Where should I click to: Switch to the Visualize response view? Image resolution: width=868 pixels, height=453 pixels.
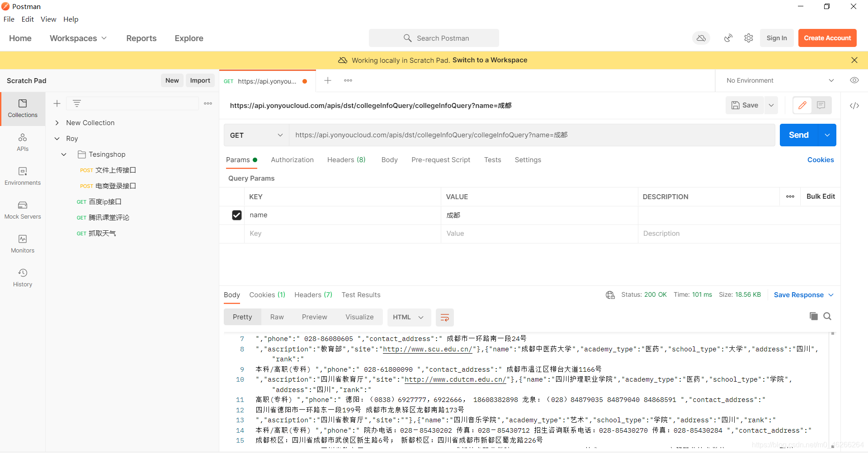359,317
